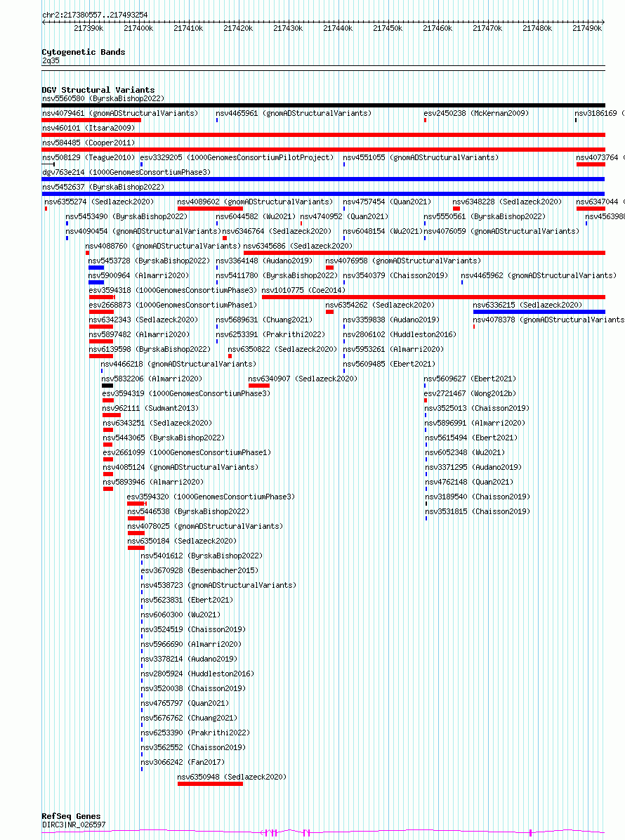
Task: Click the nsv6346764 (Sedlazeck2020) label
Action: coord(277,232)
